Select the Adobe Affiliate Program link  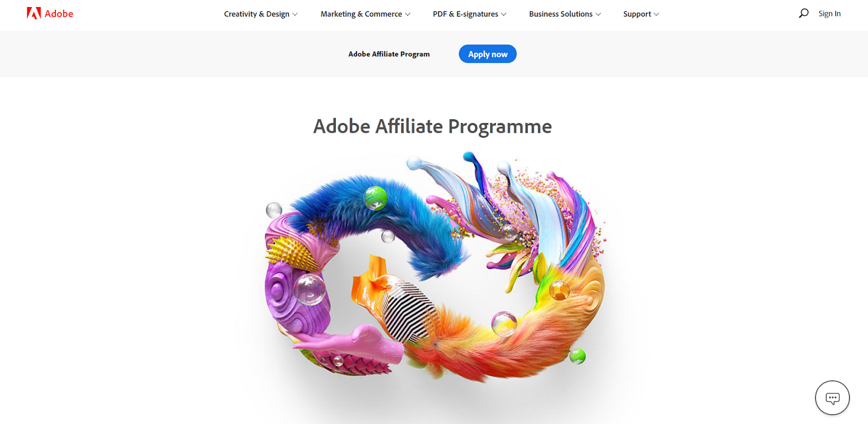[389, 54]
